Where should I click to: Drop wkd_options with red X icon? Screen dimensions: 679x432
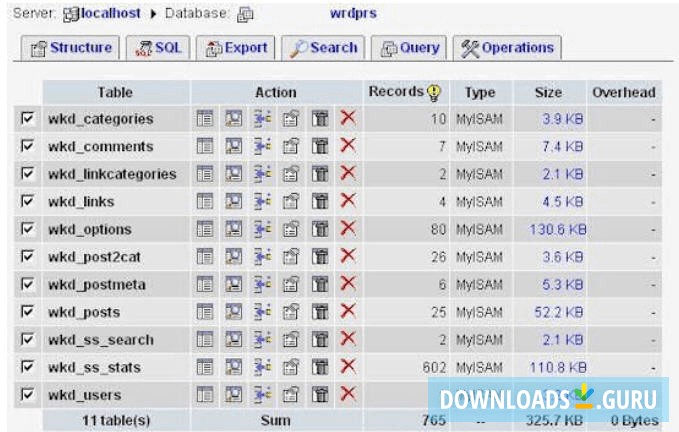(348, 229)
